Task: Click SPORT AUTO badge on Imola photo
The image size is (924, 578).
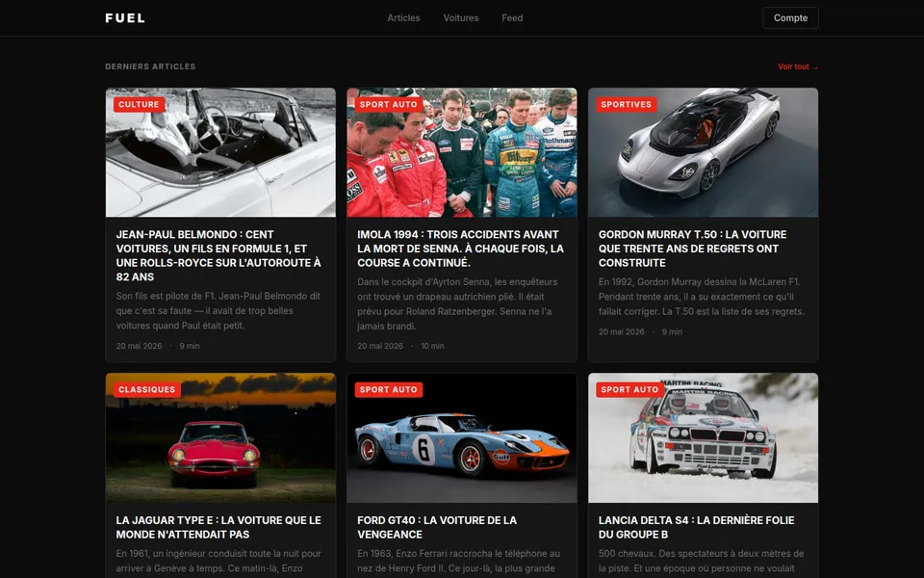Action: click(x=388, y=104)
